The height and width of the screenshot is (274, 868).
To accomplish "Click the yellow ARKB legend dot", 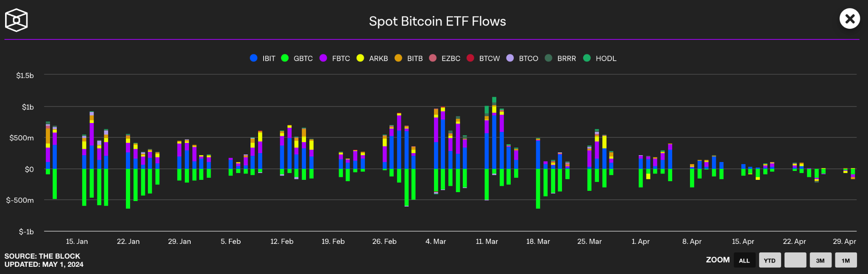I will (x=360, y=58).
